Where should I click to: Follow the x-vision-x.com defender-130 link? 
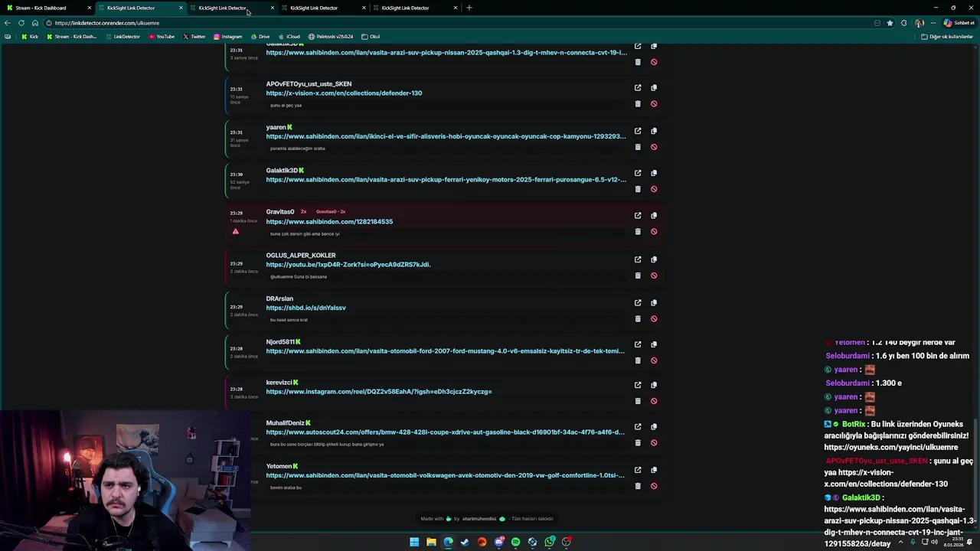coord(344,93)
